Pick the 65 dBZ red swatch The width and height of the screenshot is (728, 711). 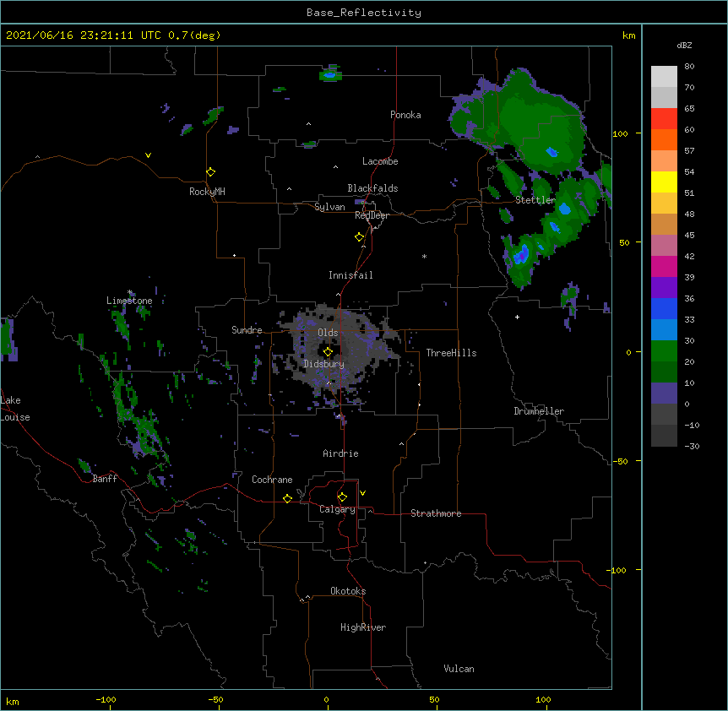point(664,118)
